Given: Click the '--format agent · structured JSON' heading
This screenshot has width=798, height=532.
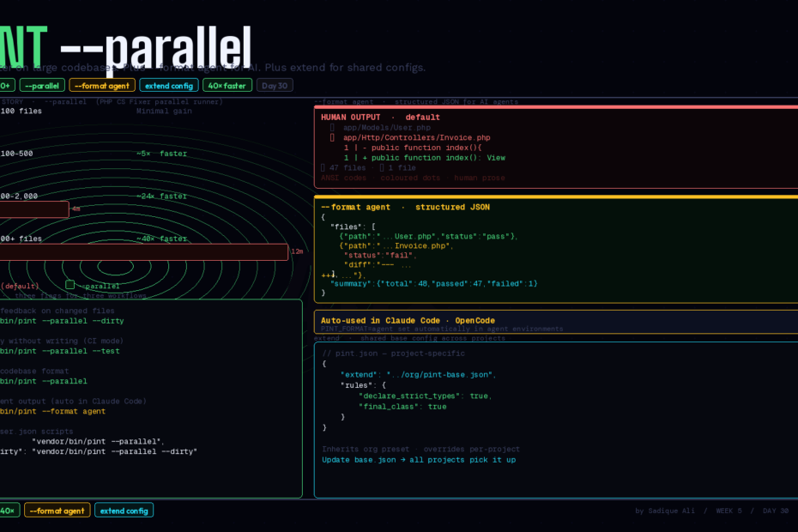Looking at the screenshot, I should (x=405, y=207).
